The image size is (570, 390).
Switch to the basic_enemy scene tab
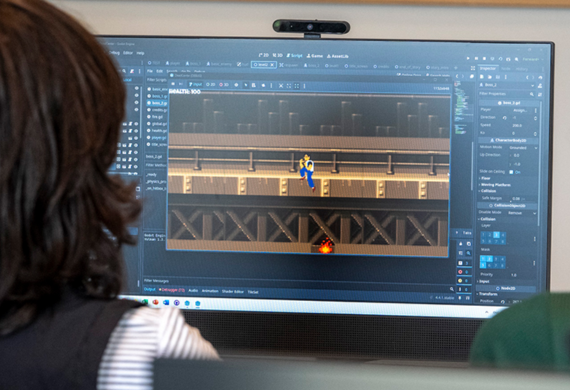click(219, 64)
